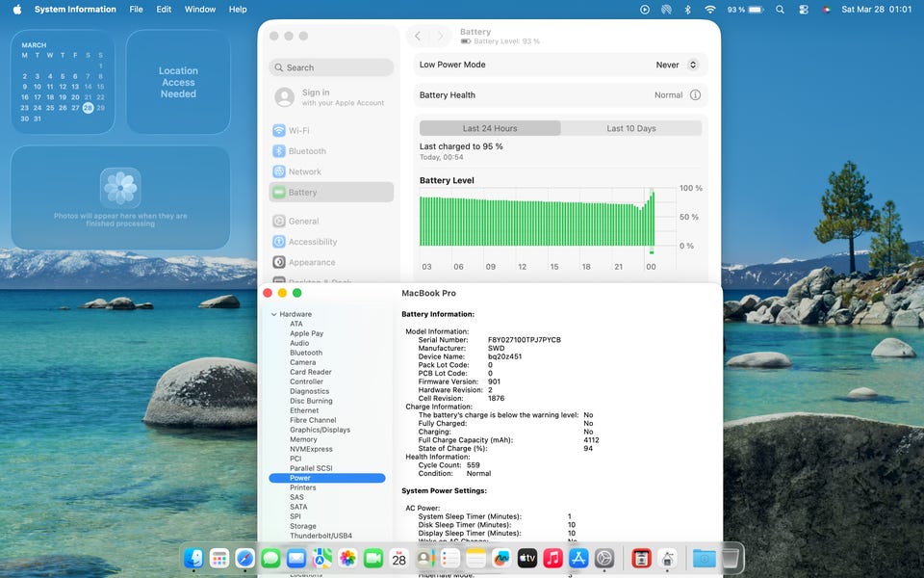Open the Trash in the dock
924x578 pixels.
coord(730,558)
